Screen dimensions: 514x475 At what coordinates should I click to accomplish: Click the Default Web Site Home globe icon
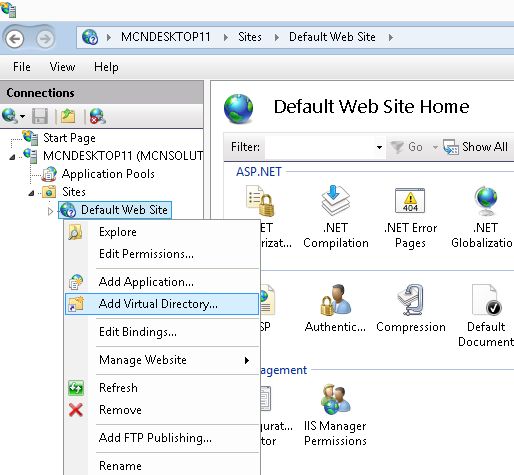[x=239, y=109]
